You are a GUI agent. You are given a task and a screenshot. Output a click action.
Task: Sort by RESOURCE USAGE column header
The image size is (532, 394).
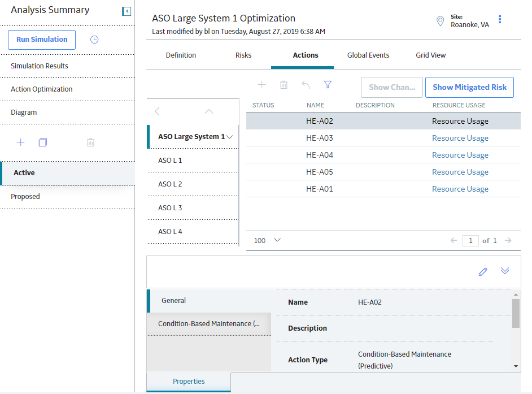459,105
